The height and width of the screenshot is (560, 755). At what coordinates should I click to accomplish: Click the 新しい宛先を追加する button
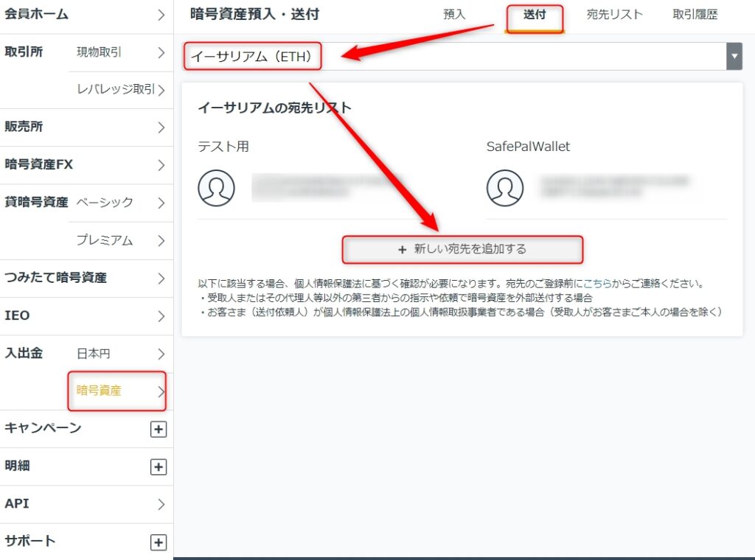pyautogui.click(x=462, y=250)
